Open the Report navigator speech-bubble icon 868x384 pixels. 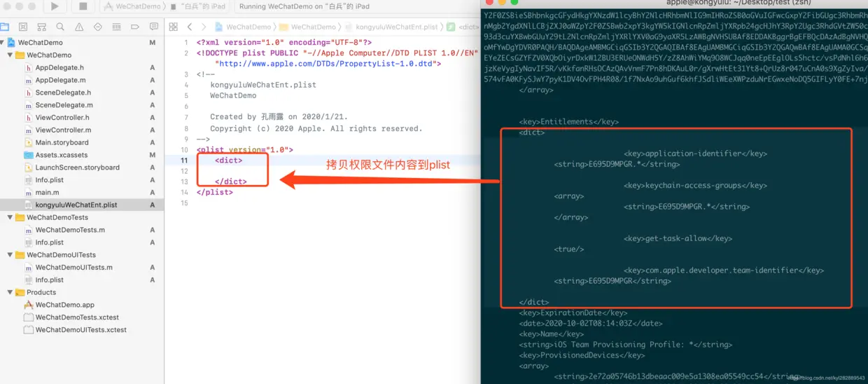pos(153,27)
